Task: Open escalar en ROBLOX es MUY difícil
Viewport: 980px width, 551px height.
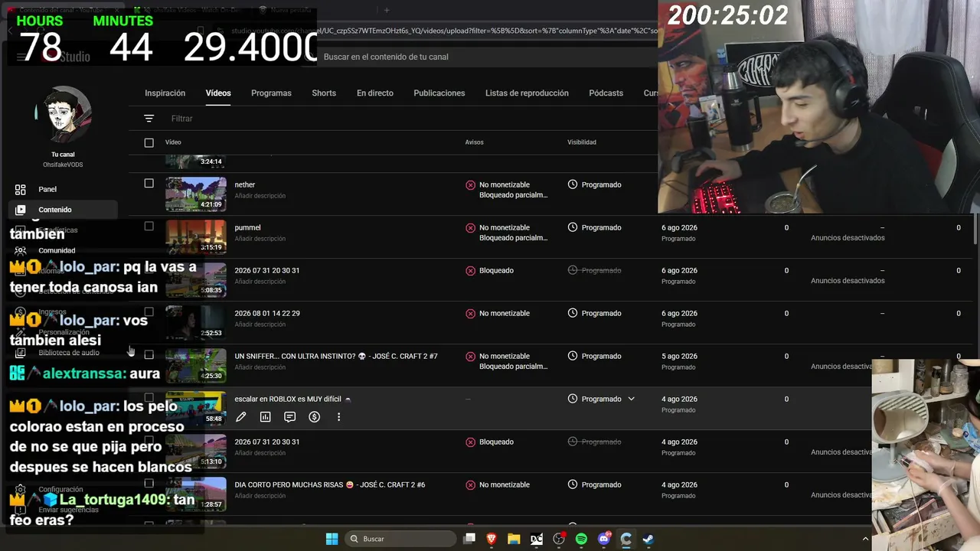Action: (x=292, y=399)
